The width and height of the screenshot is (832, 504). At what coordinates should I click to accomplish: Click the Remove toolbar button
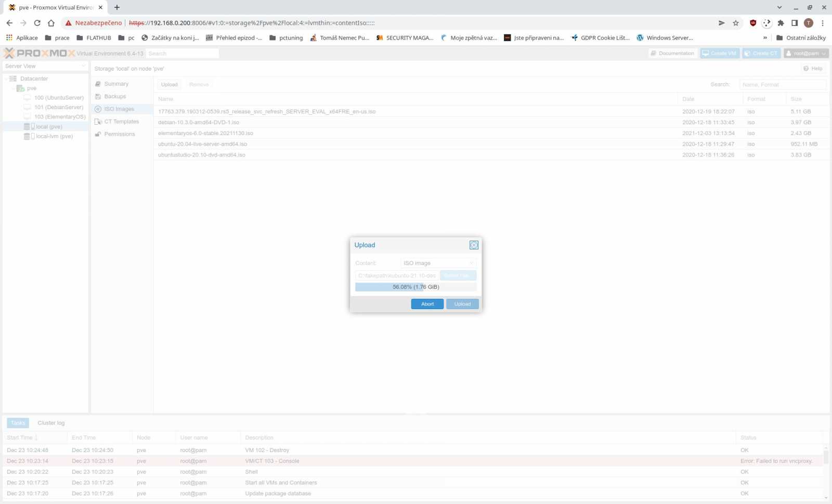[x=199, y=84]
